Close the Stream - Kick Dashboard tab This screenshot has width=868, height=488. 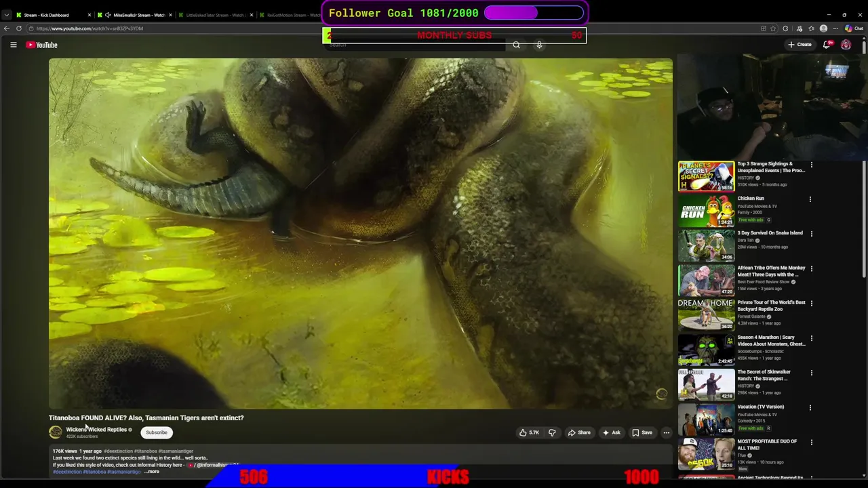[89, 15]
